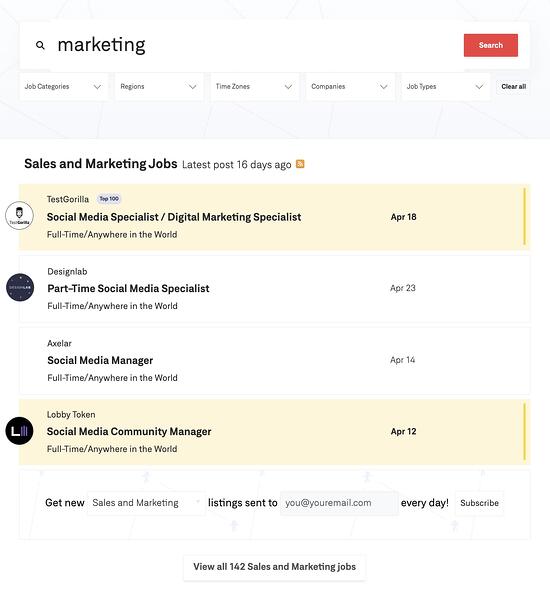The width and height of the screenshot is (550, 590).
Task: View all 142 Sales and Marketing jobs
Action: [x=275, y=567]
